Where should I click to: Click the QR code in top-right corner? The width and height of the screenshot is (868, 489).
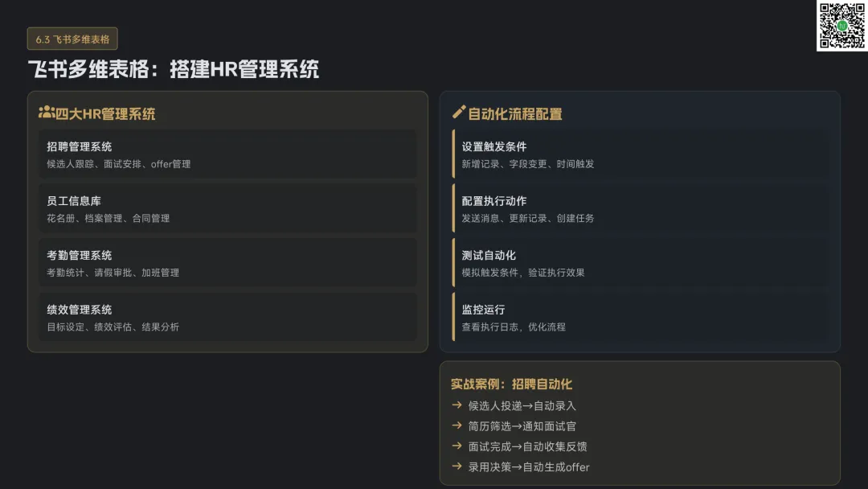[841, 26]
